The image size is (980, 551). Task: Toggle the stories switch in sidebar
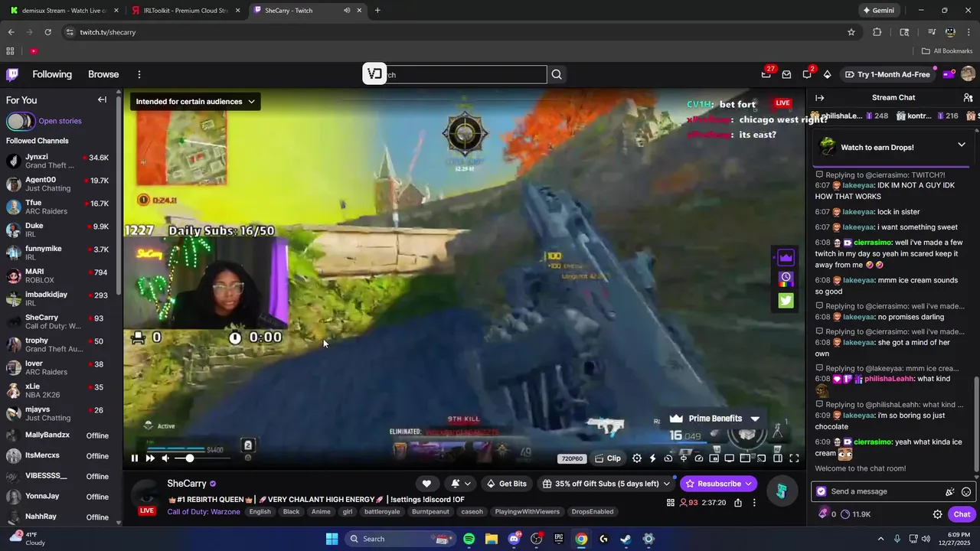(20, 121)
